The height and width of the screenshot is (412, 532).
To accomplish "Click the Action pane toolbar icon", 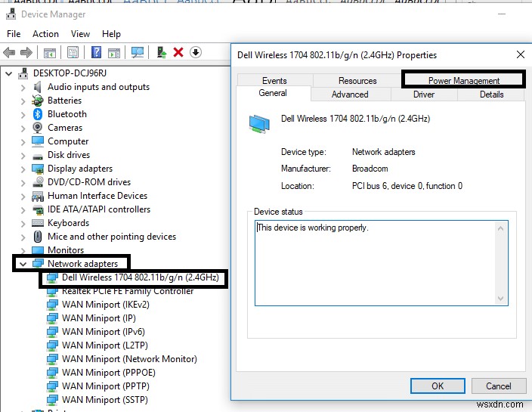I will pos(114,53).
